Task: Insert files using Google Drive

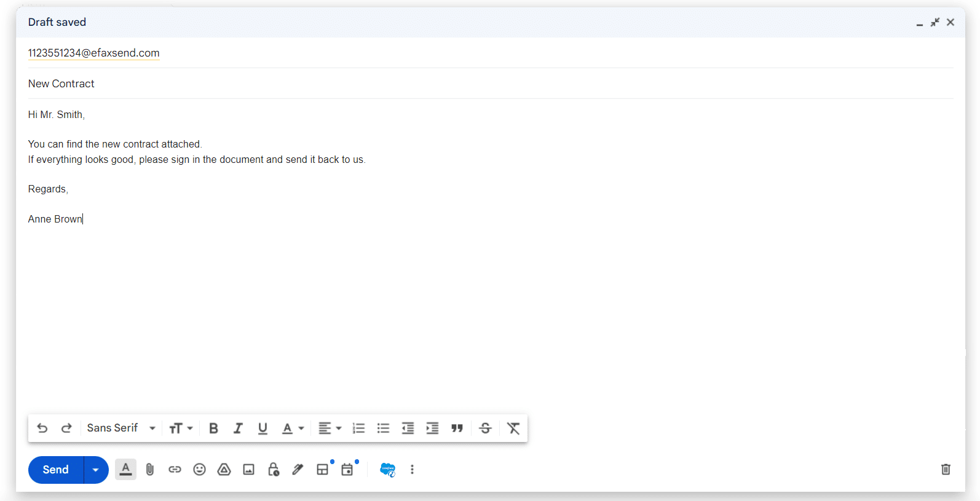Action: [224, 470]
